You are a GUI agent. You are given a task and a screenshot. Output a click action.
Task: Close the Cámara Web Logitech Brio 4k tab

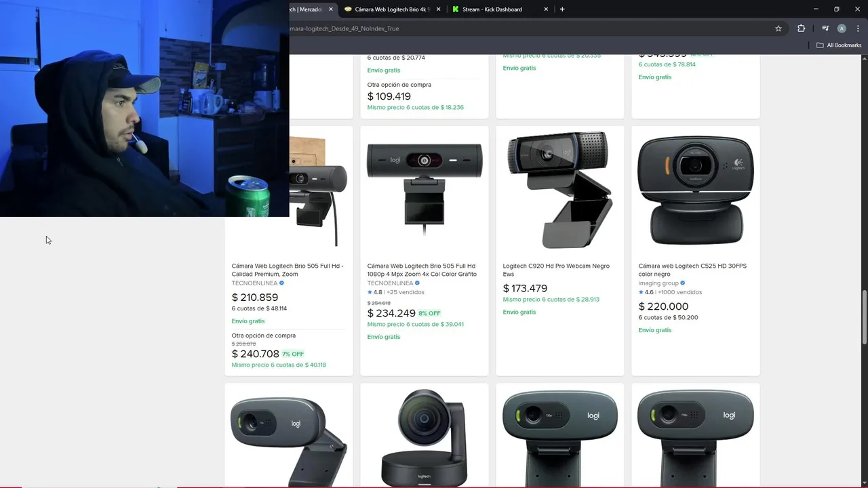(x=438, y=9)
